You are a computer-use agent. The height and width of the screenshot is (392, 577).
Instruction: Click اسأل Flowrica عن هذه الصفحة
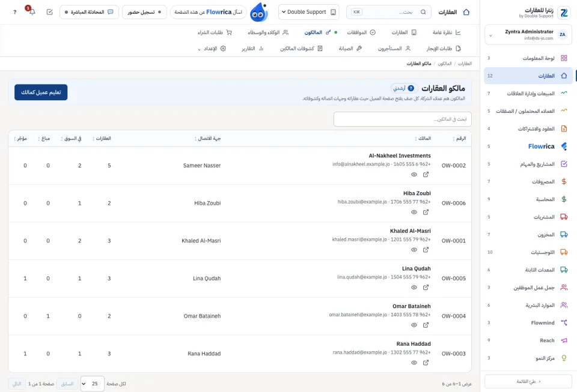209,12
